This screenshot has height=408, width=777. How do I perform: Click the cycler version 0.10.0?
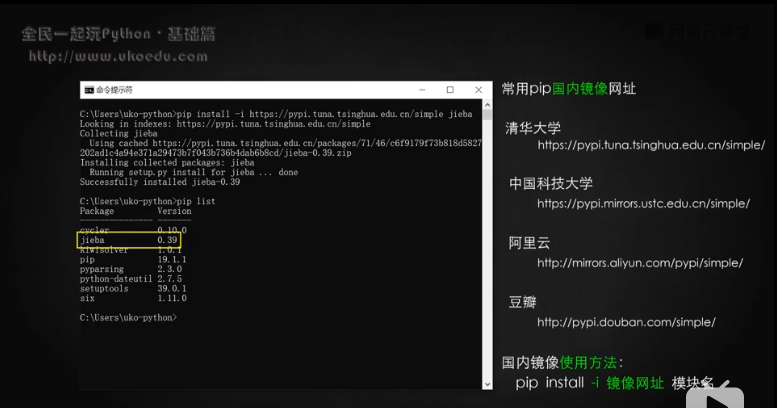[x=172, y=231]
